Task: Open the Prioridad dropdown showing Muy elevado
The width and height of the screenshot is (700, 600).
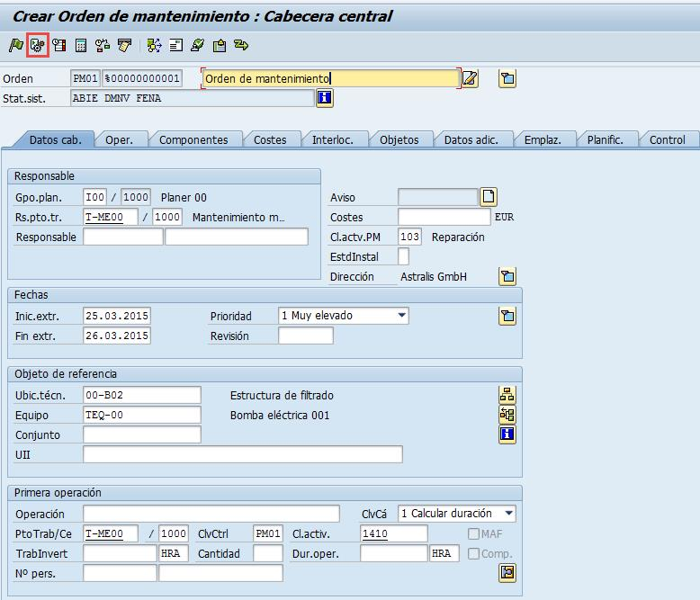Action: 344,316
